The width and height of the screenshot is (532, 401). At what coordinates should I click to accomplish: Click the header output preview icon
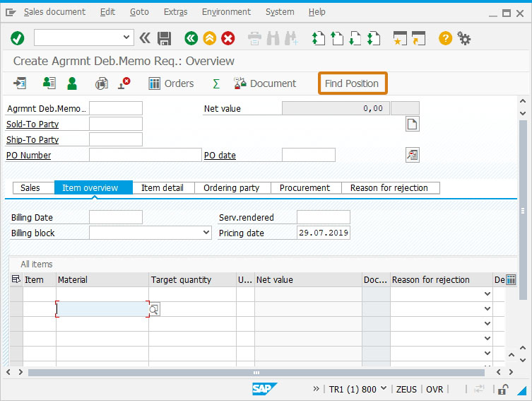[102, 83]
